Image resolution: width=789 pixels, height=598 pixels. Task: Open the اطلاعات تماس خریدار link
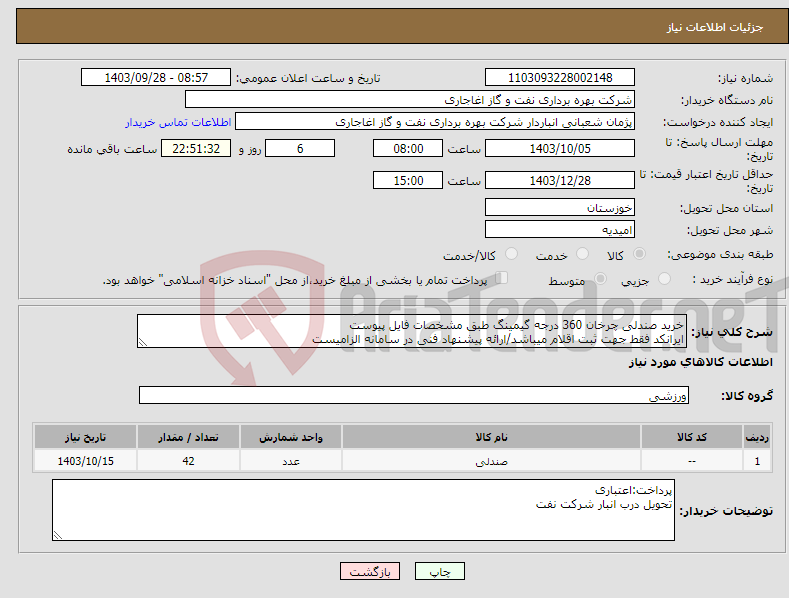coord(178,122)
